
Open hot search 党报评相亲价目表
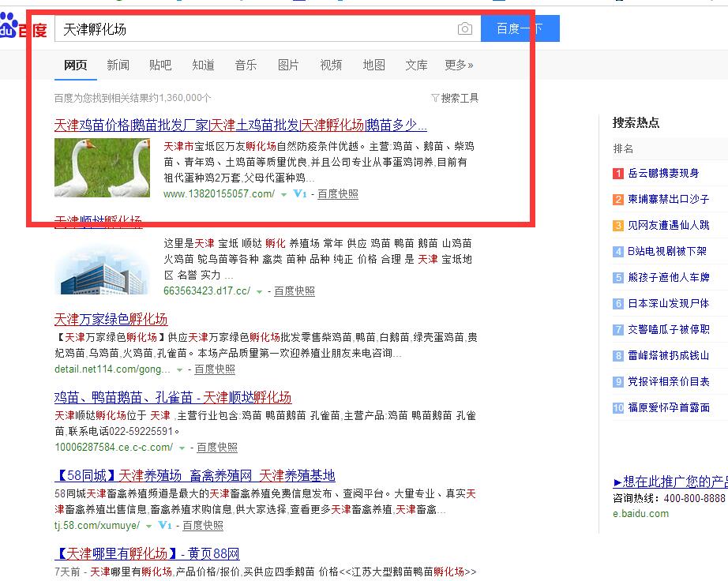[669, 382]
